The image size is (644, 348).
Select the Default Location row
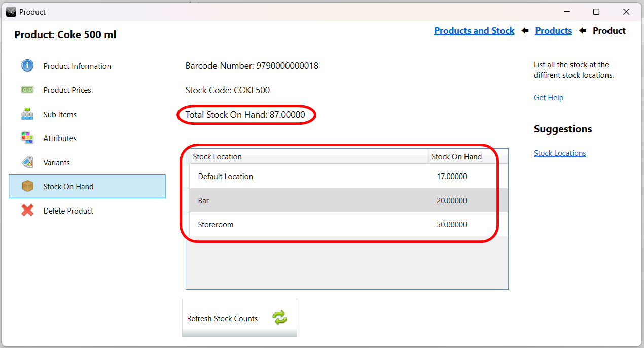[347, 177]
